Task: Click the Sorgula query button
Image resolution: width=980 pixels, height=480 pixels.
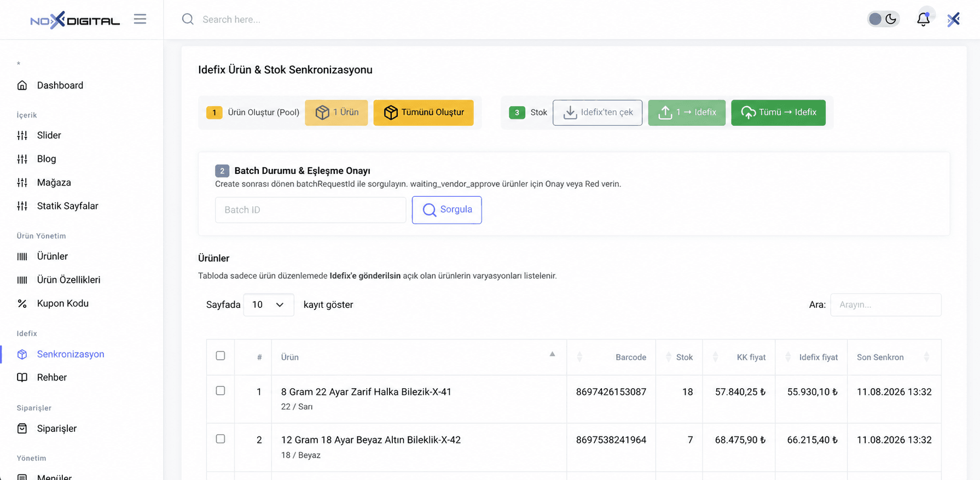Action: pyautogui.click(x=447, y=210)
